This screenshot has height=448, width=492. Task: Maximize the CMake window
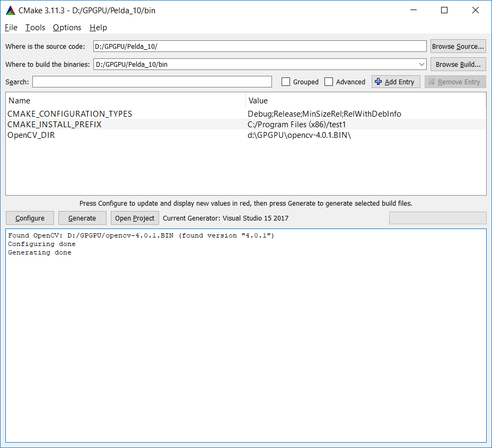tap(444, 11)
